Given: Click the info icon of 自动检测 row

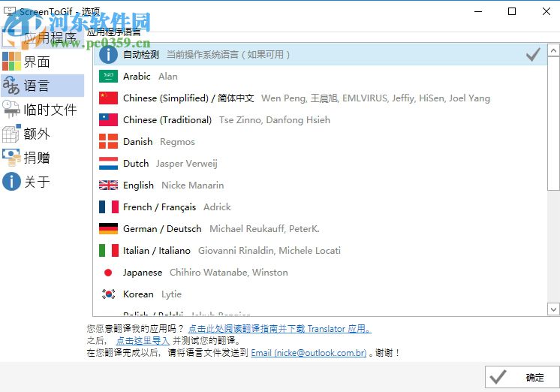Looking at the screenshot, I should (108, 55).
